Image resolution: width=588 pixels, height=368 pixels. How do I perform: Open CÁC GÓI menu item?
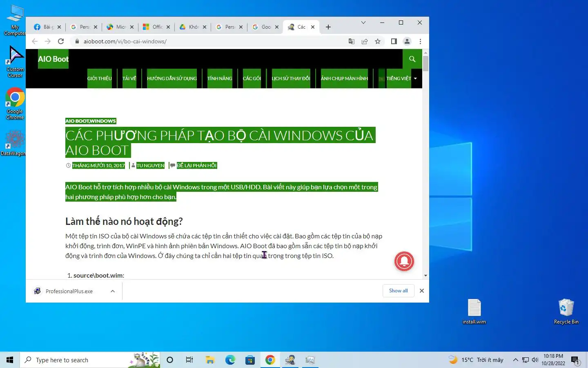coord(252,79)
